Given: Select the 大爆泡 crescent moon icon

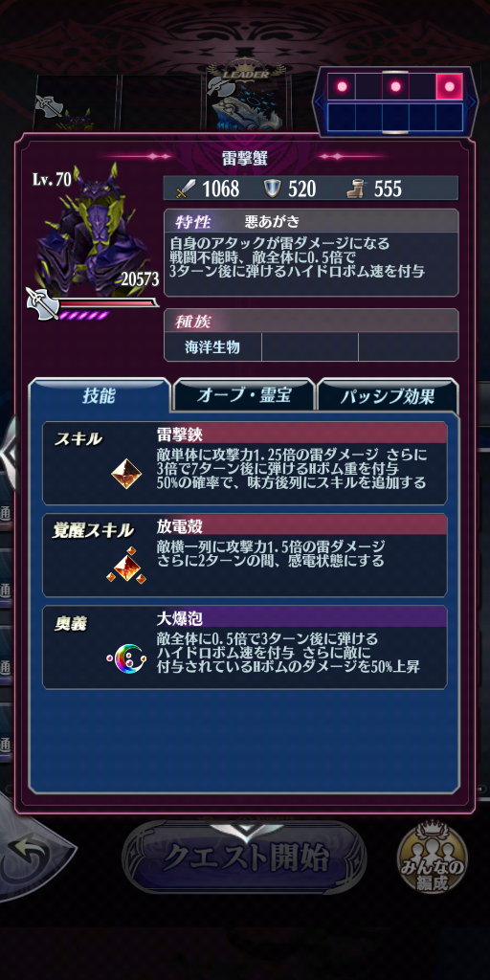Looking at the screenshot, I should pyautogui.click(x=126, y=658).
